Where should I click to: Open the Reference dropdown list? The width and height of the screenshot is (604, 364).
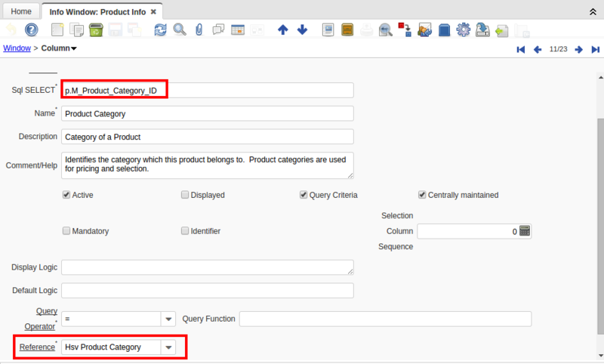[x=169, y=347]
